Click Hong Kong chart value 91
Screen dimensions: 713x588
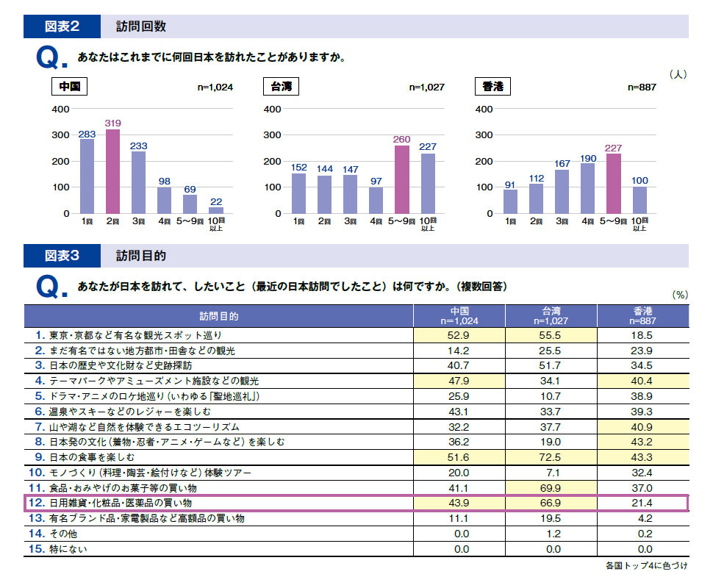pos(509,184)
